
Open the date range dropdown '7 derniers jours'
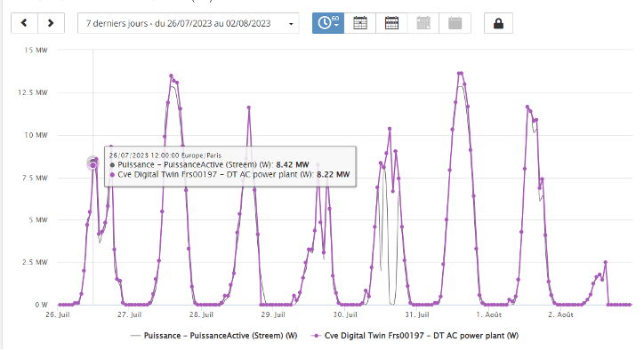pyautogui.click(x=188, y=23)
